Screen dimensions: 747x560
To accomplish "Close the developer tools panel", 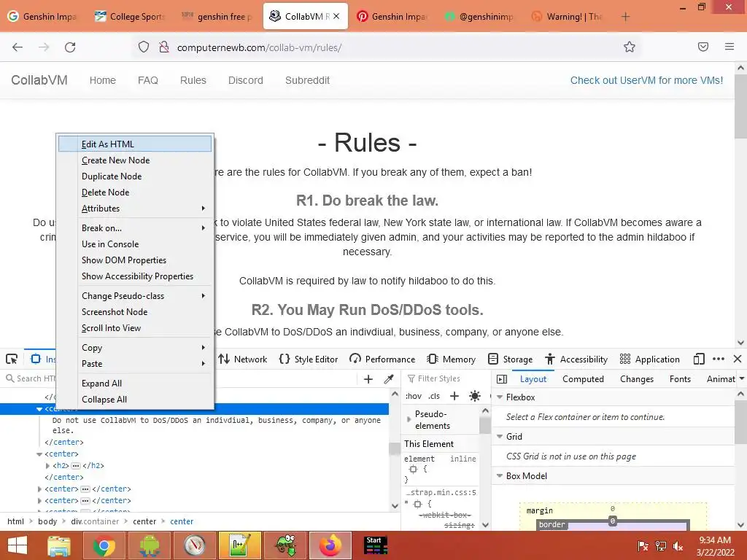I will (x=738, y=359).
